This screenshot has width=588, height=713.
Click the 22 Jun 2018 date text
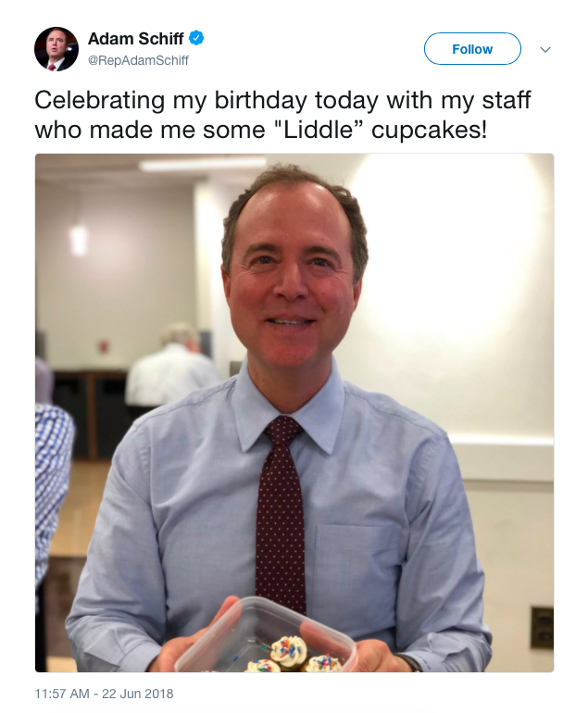pyautogui.click(x=137, y=694)
